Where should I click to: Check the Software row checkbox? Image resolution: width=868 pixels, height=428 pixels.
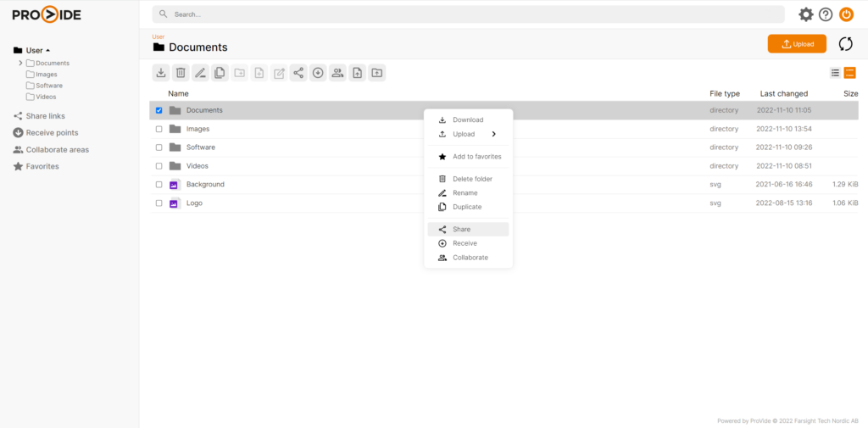click(x=159, y=147)
